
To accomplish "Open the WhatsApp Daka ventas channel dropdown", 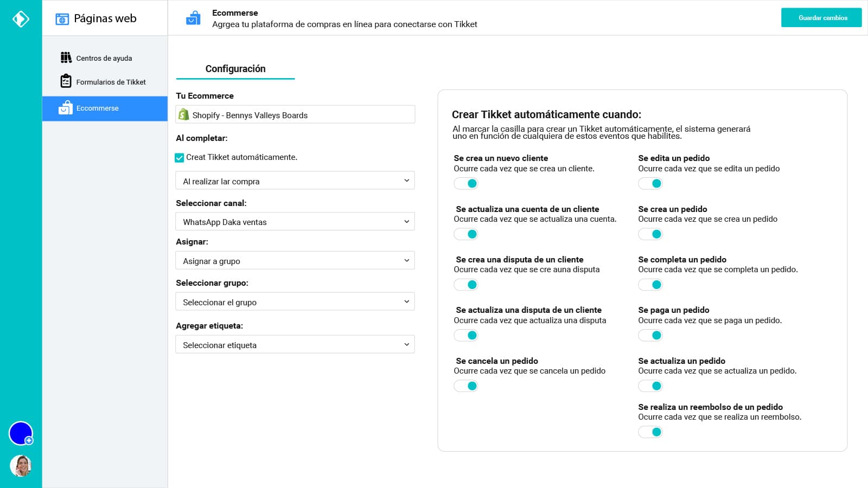I will point(295,222).
